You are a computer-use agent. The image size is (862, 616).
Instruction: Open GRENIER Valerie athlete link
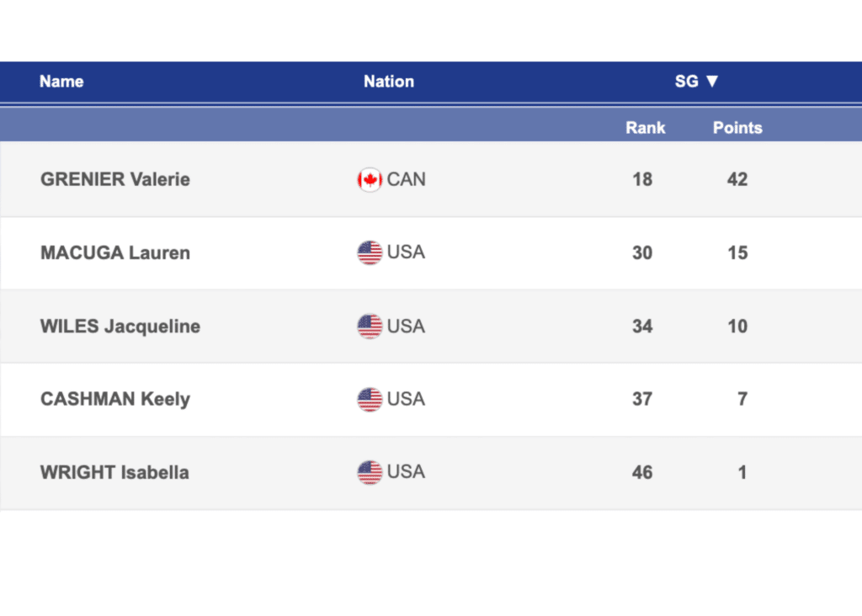[115, 179]
